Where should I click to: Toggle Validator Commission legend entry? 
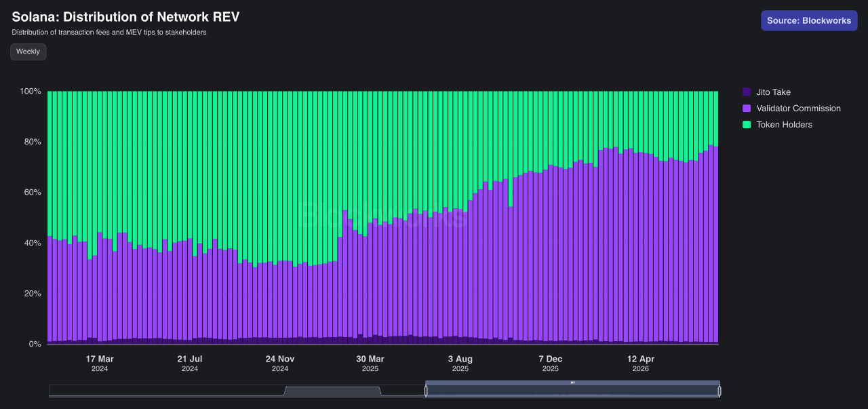click(x=791, y=109)
